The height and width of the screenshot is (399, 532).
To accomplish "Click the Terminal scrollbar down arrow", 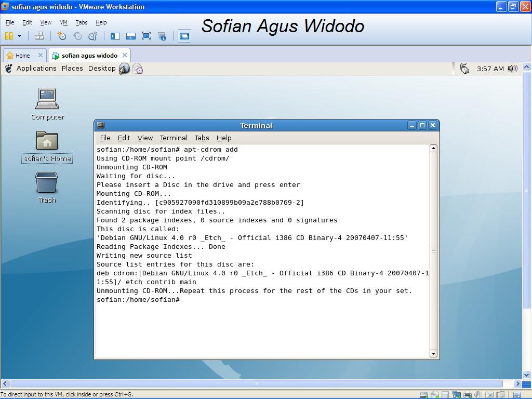I will 433,353.
